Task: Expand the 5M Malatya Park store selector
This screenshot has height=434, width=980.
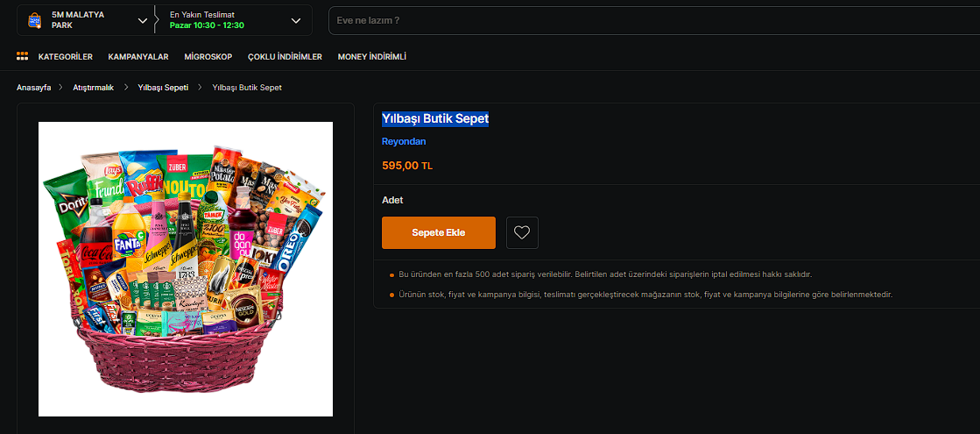Action: [143, 21]
